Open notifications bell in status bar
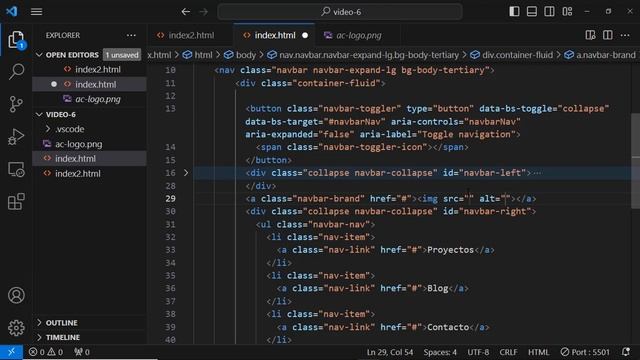 coord(626,352)
